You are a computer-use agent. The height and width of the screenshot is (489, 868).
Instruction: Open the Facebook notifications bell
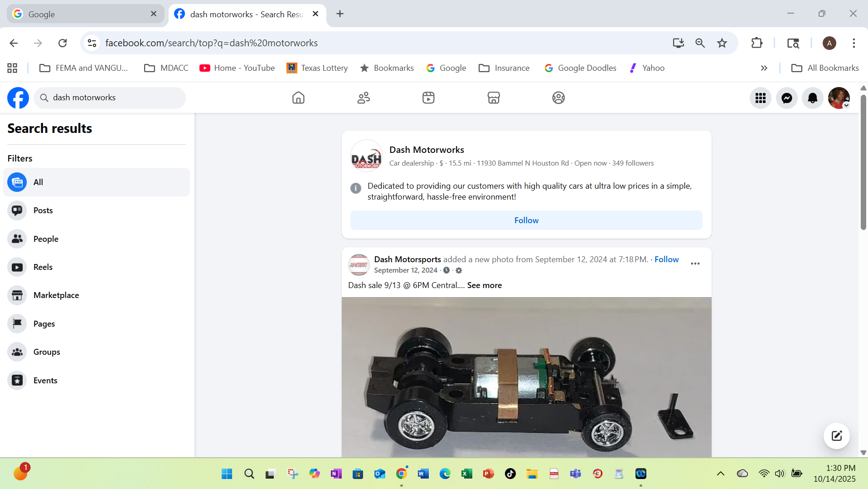(x=812, y=98)
